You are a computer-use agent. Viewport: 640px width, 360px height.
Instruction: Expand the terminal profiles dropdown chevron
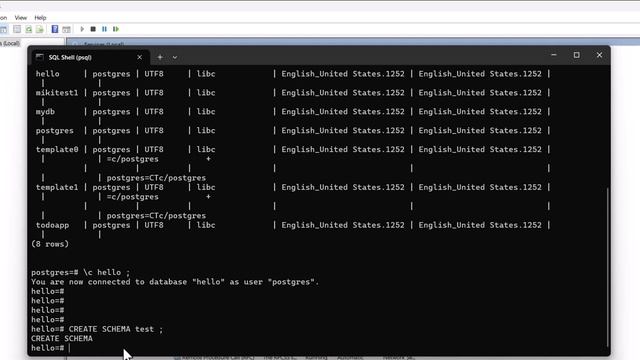point(175,58)
